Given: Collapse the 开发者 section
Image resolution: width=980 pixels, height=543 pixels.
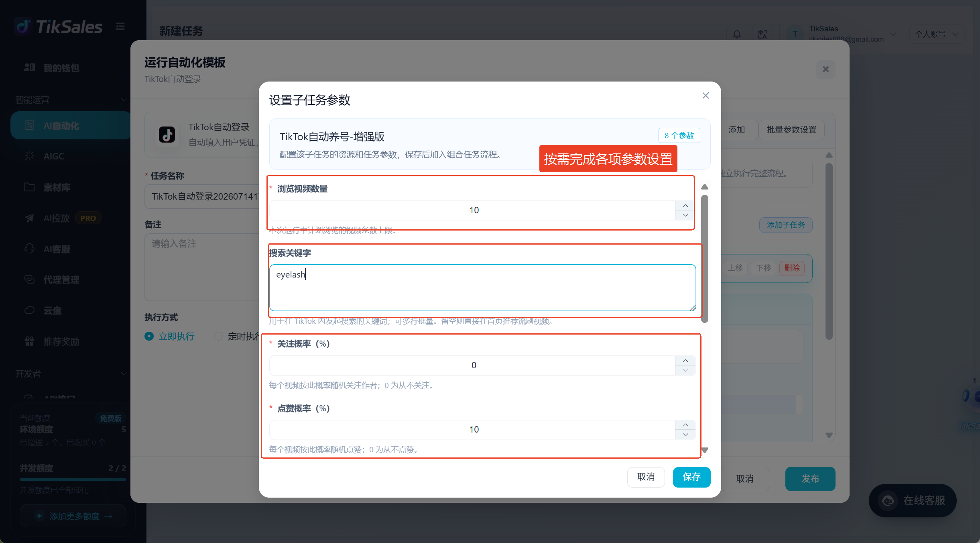Looking at the screenshot, I should [x=124, y=374].
